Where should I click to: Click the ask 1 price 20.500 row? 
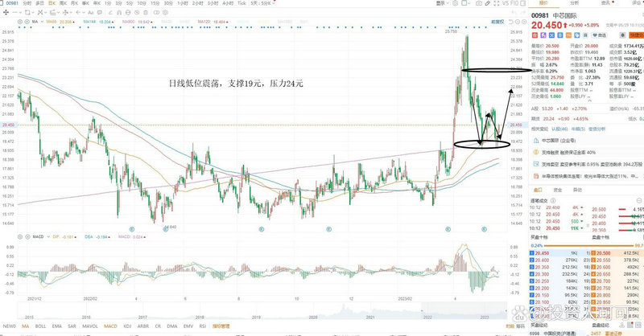pyautogui.click(x=616, y=253)
